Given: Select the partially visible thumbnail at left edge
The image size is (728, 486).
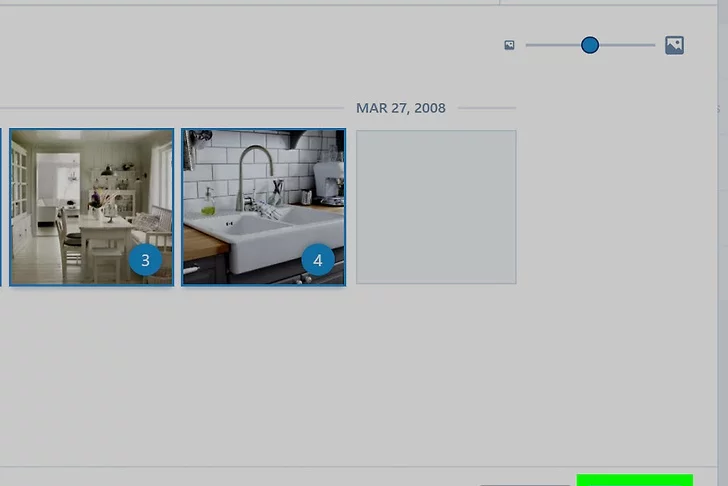Looking at the screenshot, I should point(1,206).
